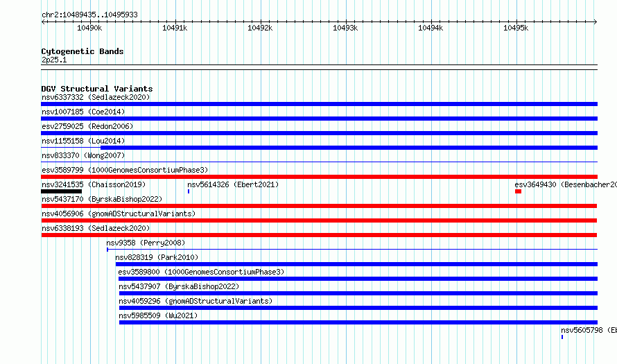Screen dimensions: 617x364
Task: Click the chr2:10489435..10495933 coordinates text
Action: point(89,15)
